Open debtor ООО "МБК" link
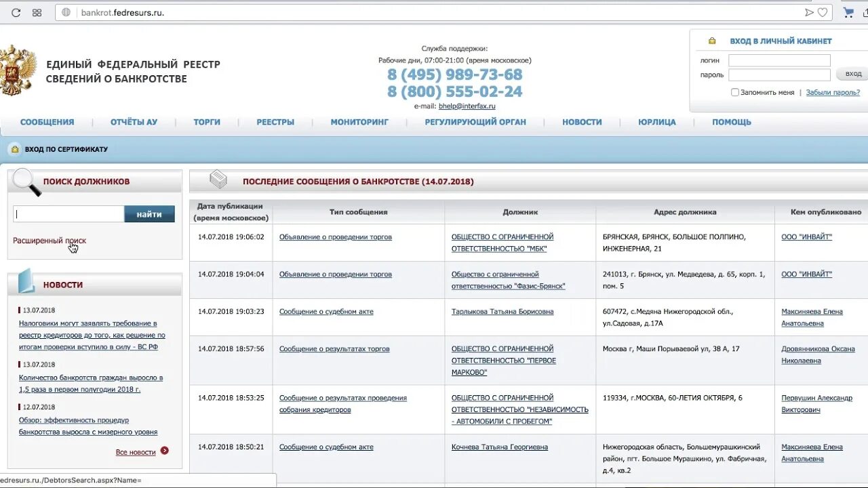 click(x=502, y=243)
